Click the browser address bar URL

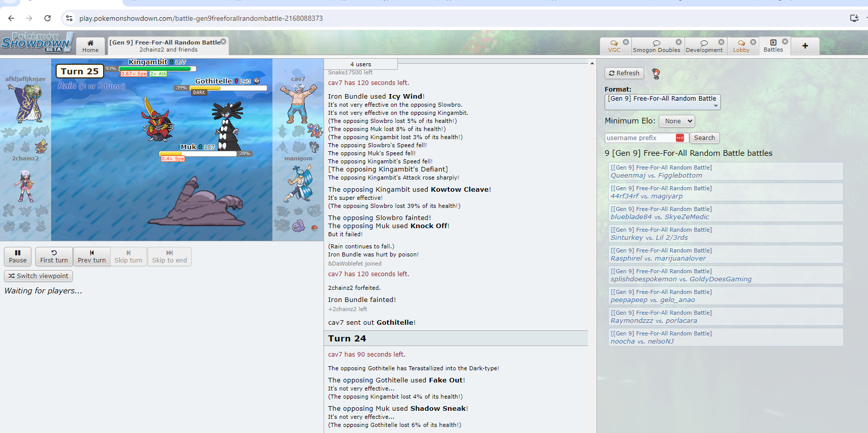[201, 18]
